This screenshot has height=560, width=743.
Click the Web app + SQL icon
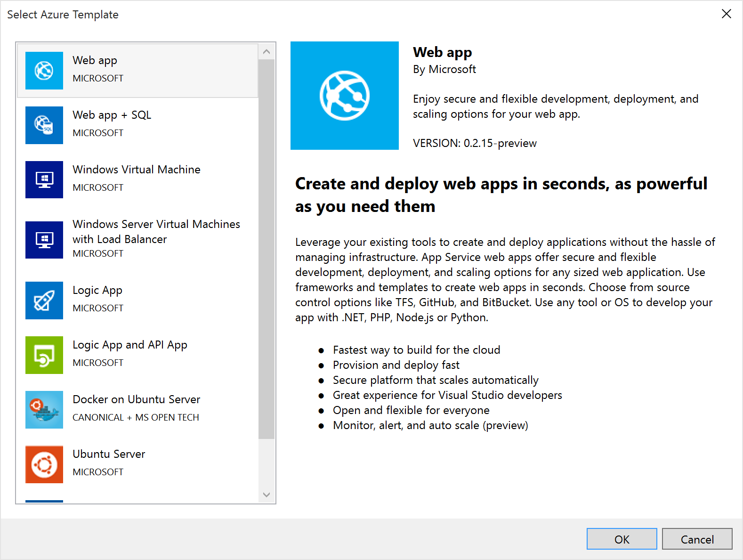point(44,125)
